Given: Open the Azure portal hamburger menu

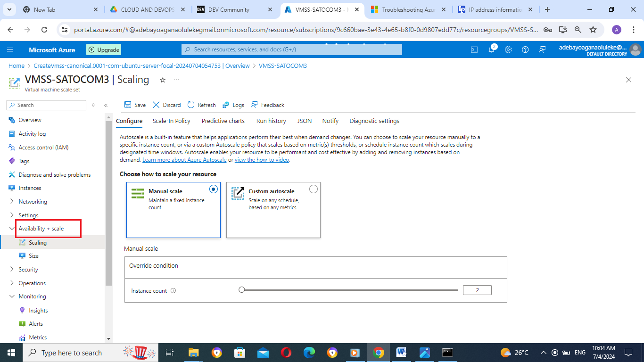Looking at the screenshot, I should (x=10, y=49).
